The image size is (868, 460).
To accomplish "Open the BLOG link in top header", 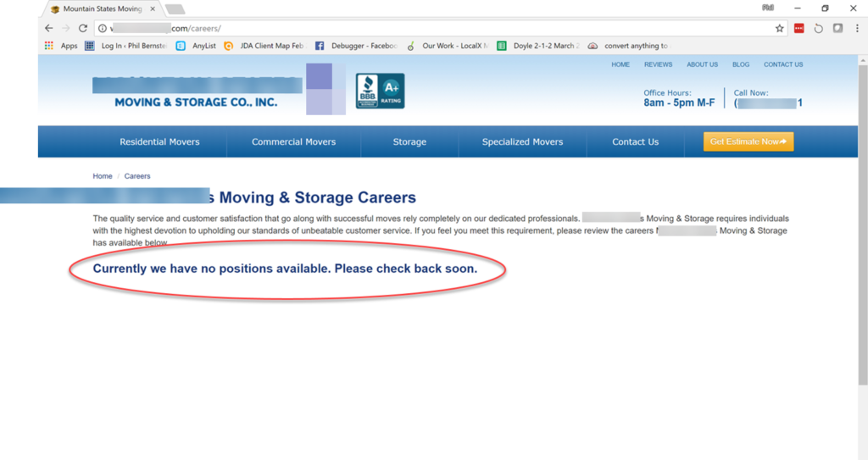I will coord(740,64).
